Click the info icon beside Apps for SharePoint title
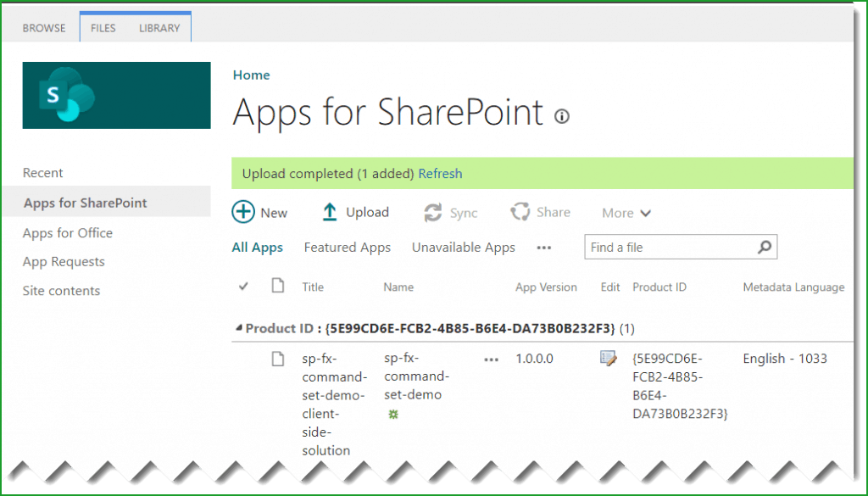Image resolution: width=868 pixels, height=496 pixels. [x=562, y=116]
